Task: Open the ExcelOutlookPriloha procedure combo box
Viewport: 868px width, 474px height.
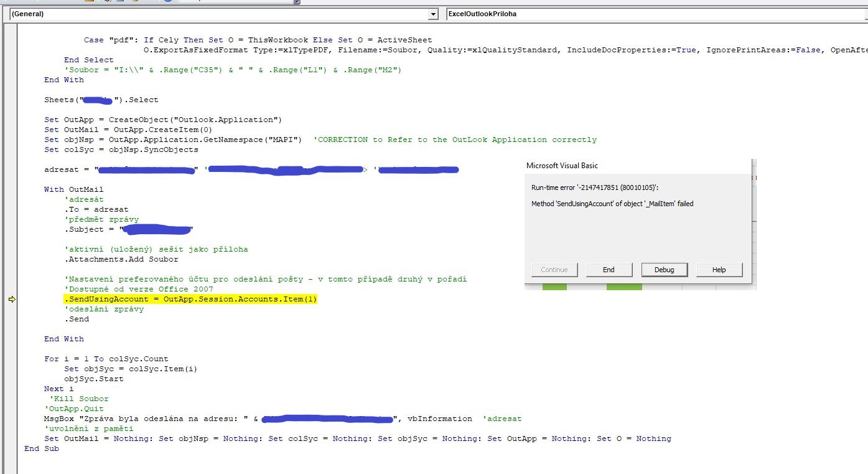Action: pyautogui.click(x=653, y=14)
